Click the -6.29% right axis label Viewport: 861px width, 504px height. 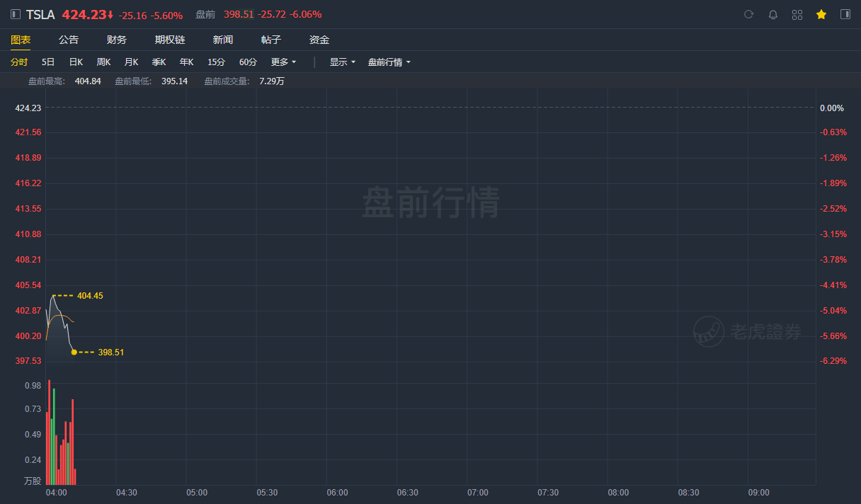[833, 361]
